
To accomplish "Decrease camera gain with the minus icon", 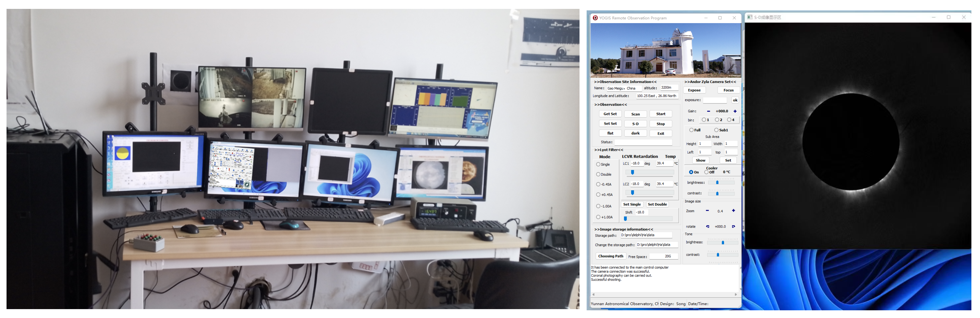I will click(x=708, y=111).
